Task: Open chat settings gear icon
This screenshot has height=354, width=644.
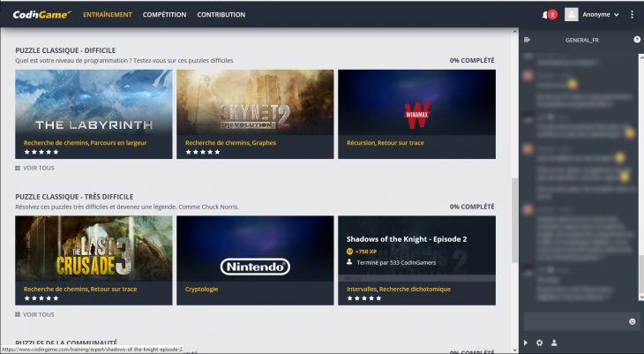Action: click(540, 343)
